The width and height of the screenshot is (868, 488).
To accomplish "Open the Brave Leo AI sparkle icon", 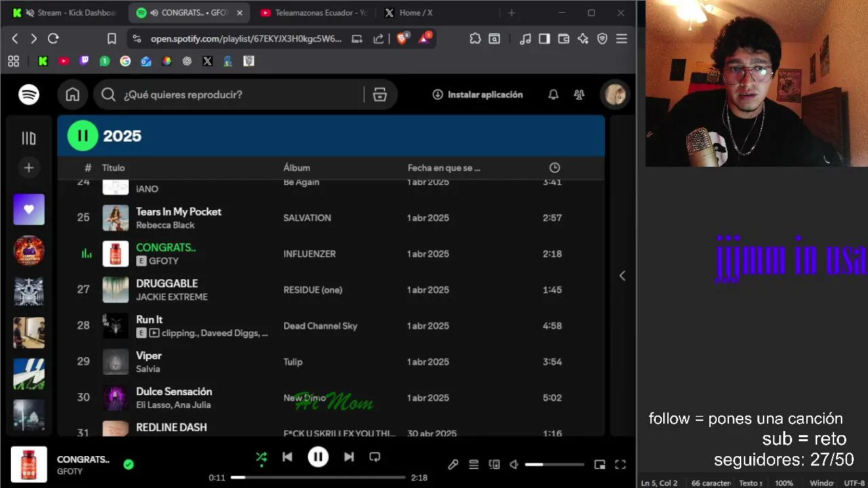I will (583, 39).
